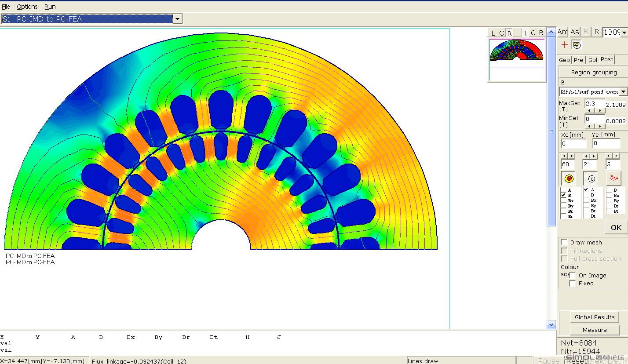Image resolution: width=628 pixels, height=364 pixels.
Task: Toggle A checkbox in shaded plot list
Action: click(563, 190)
